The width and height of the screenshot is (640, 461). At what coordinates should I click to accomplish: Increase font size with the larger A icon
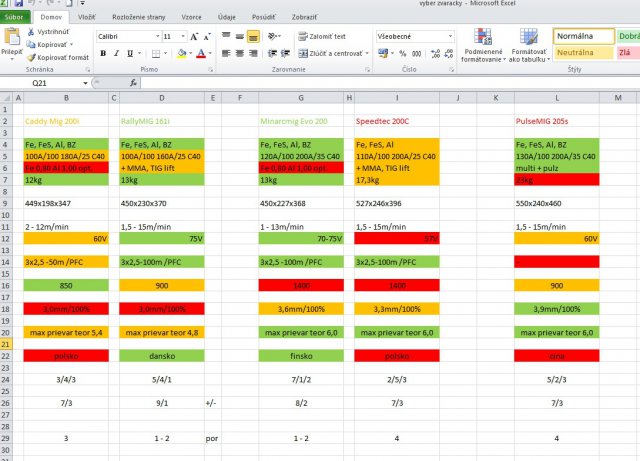click(x=194, y=37)
